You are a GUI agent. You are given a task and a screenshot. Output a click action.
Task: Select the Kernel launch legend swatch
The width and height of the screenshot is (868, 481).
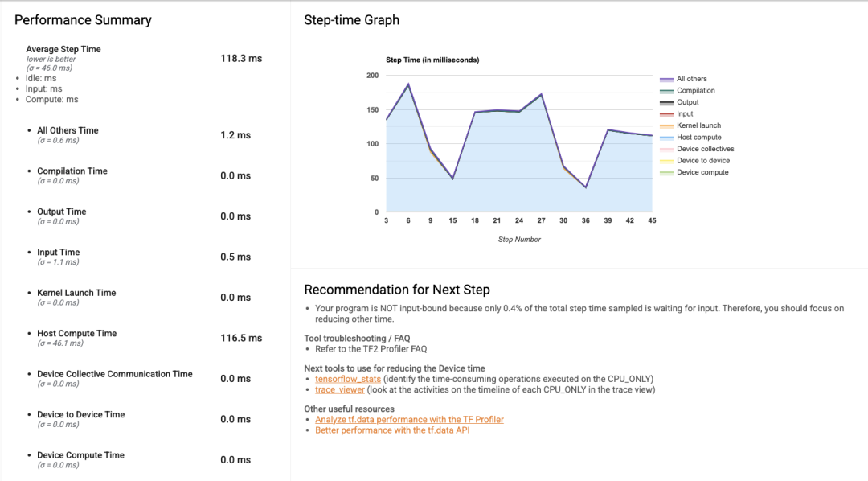tap(666, 126)
